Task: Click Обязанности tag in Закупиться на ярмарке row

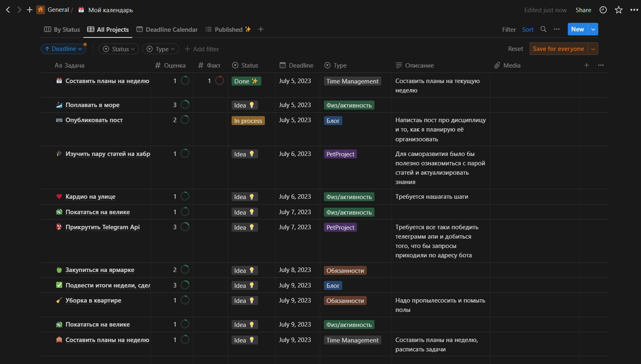Action: [x=345, y=271]
